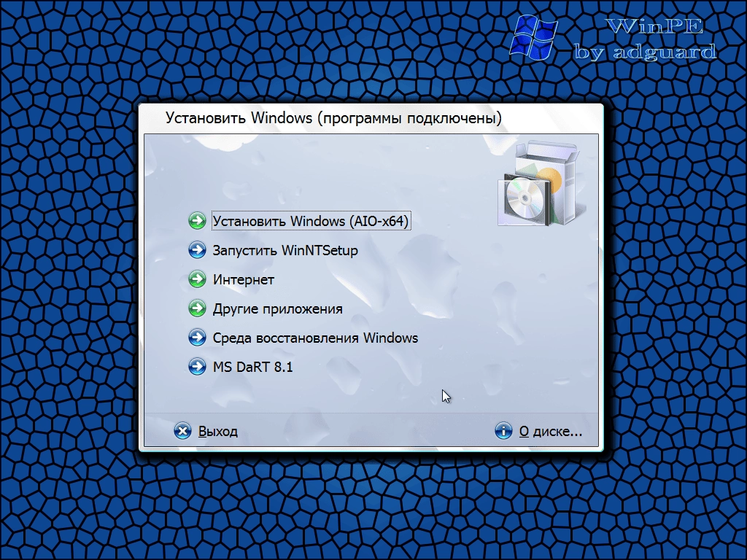Screen dimensions: 747x560
Task: Click green arrow icon beside Интернет
Action: pos(197,279)
